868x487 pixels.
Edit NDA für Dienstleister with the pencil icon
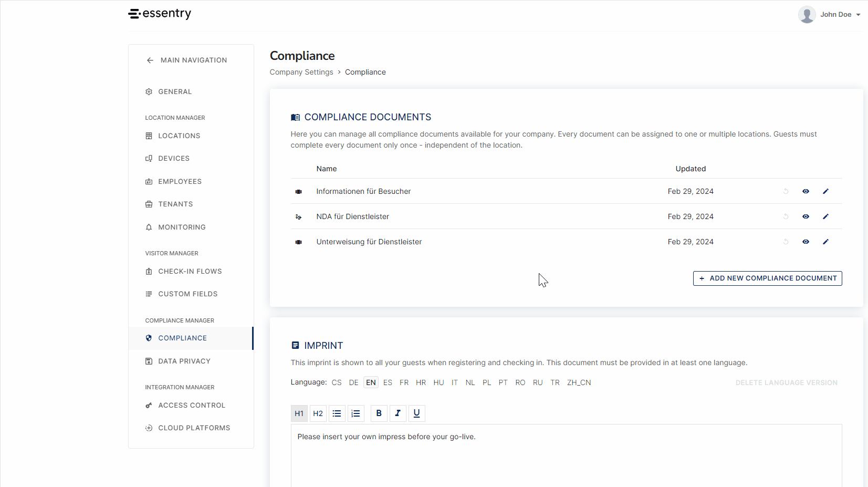(825, 217)
